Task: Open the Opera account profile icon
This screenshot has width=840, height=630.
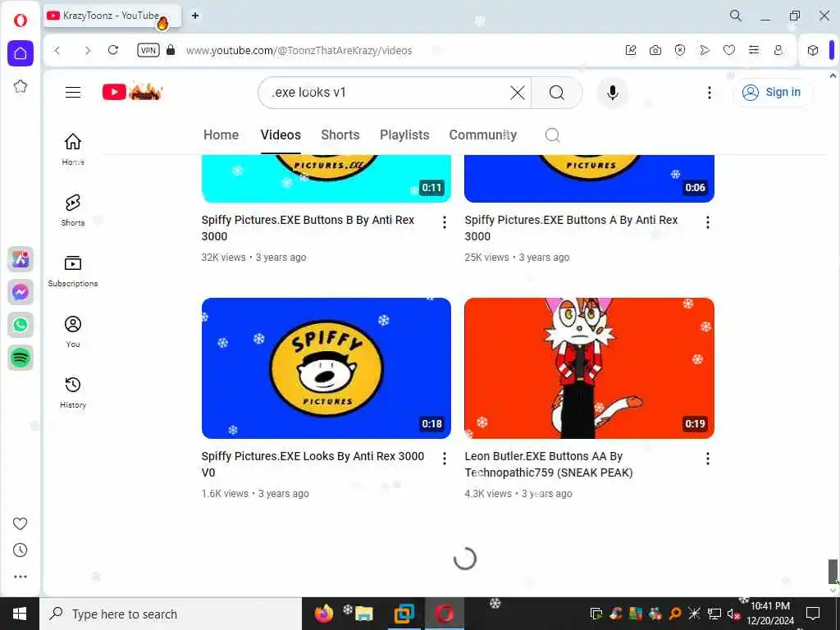Action: coord(778,50)
